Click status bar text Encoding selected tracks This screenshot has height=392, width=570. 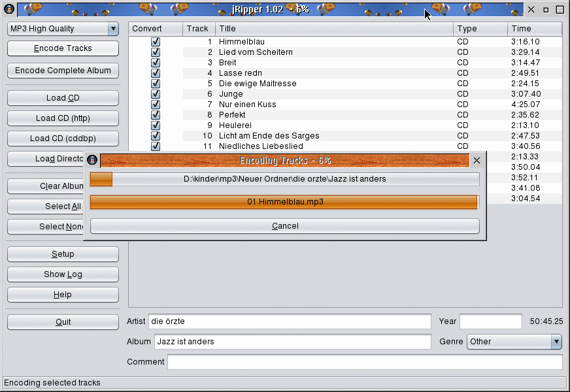52,383
